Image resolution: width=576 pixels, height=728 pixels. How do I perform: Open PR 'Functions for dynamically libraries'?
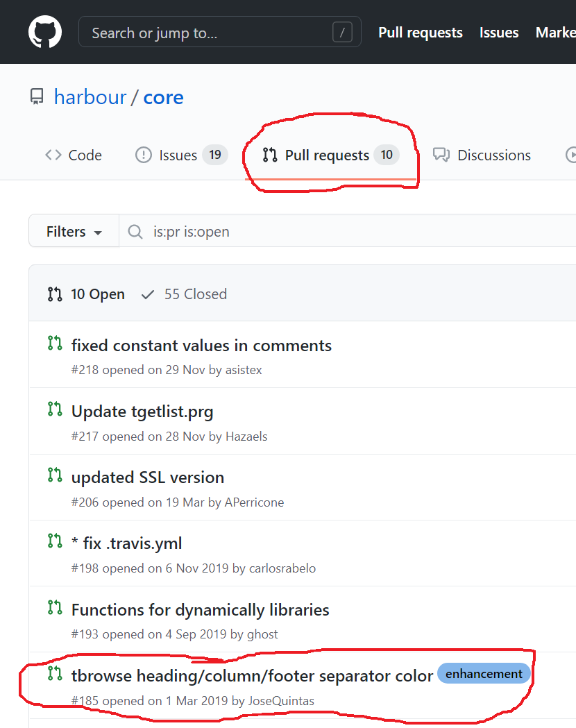click(200, 609)
